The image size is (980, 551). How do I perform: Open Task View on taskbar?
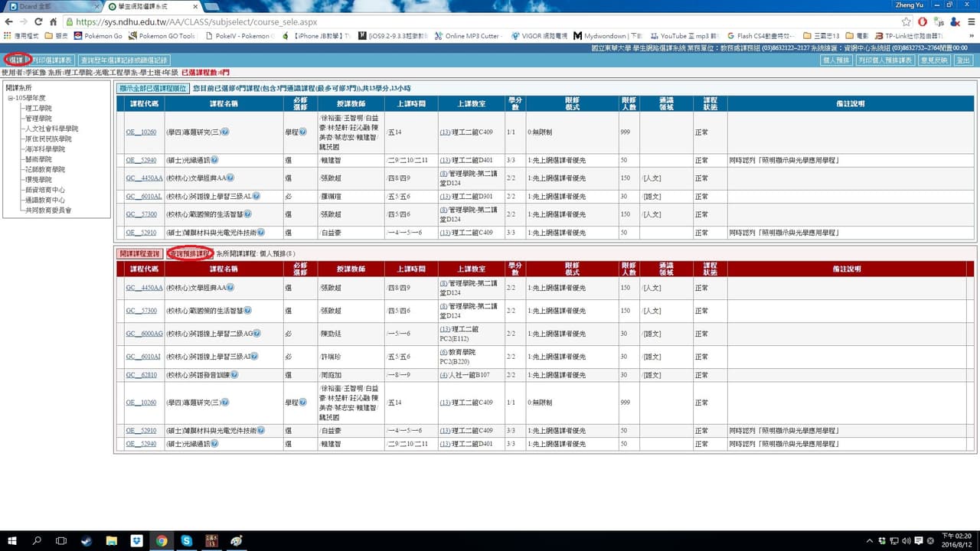pyautogui.click(x=61, y=540)
